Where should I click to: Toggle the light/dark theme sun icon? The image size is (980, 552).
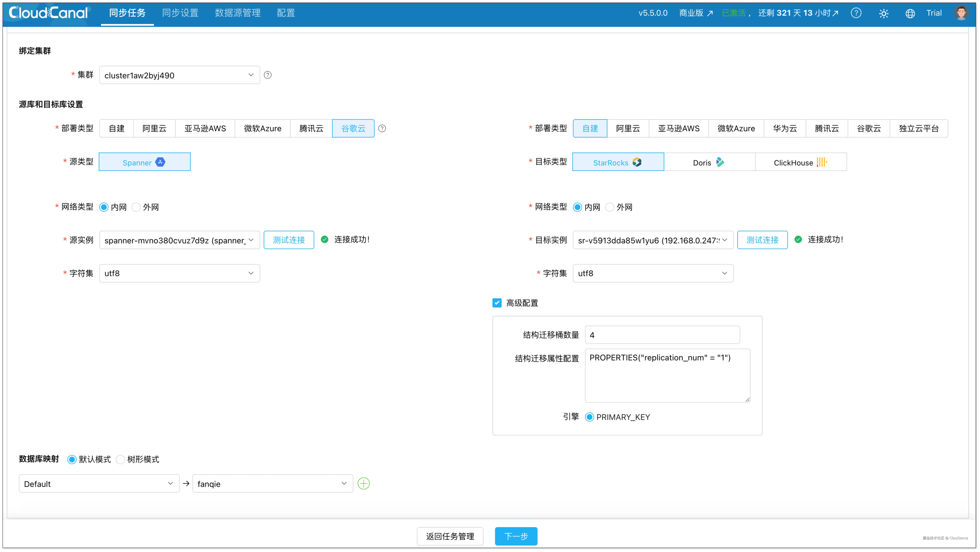(883, 14)
